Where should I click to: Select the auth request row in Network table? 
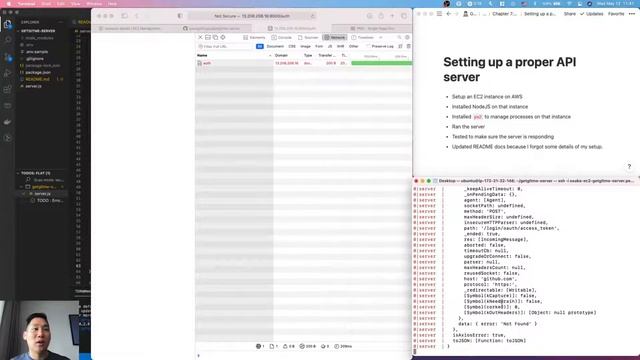pos(304,63)
